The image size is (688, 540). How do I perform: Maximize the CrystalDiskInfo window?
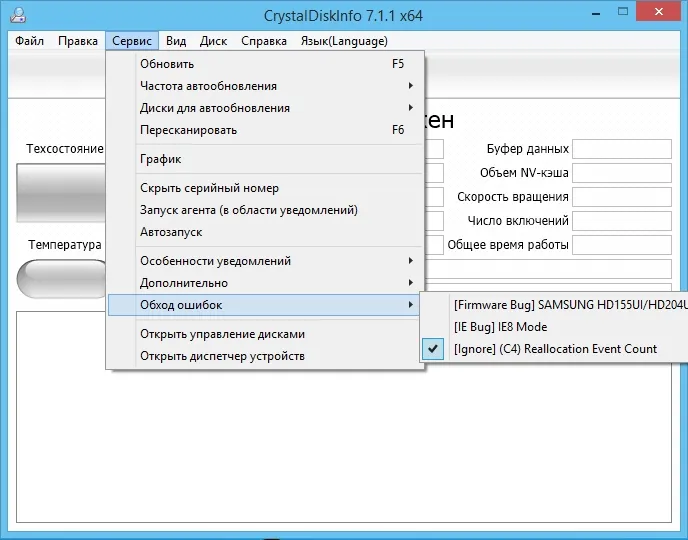pos(623,12)
